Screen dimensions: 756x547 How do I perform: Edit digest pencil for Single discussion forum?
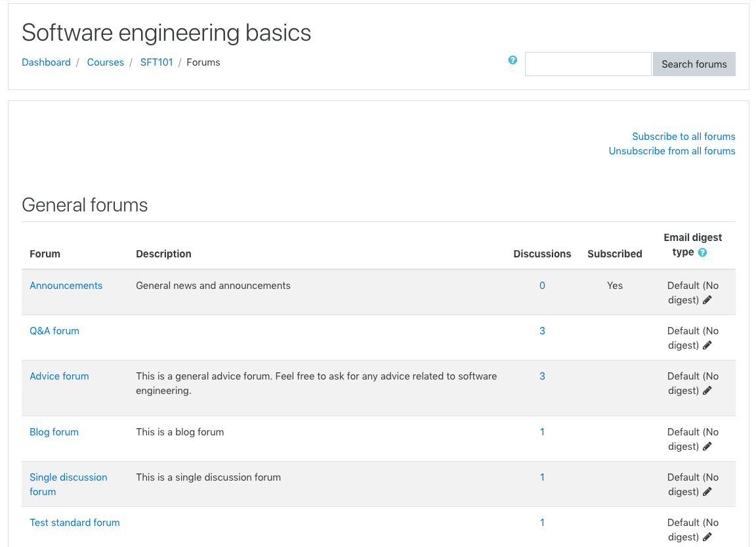(707, 492)
